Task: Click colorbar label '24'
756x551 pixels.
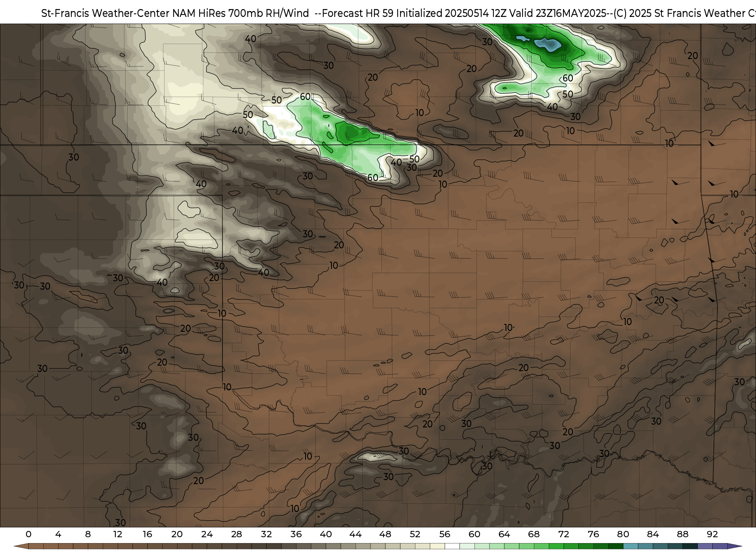Action: [x=207, y=534]
